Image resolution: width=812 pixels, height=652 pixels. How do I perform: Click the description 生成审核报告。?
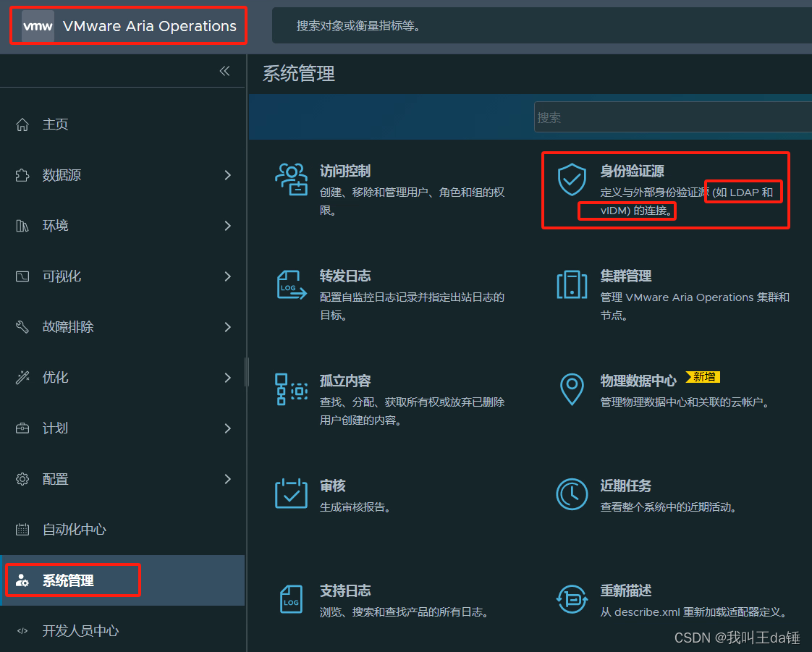point(355,507)
